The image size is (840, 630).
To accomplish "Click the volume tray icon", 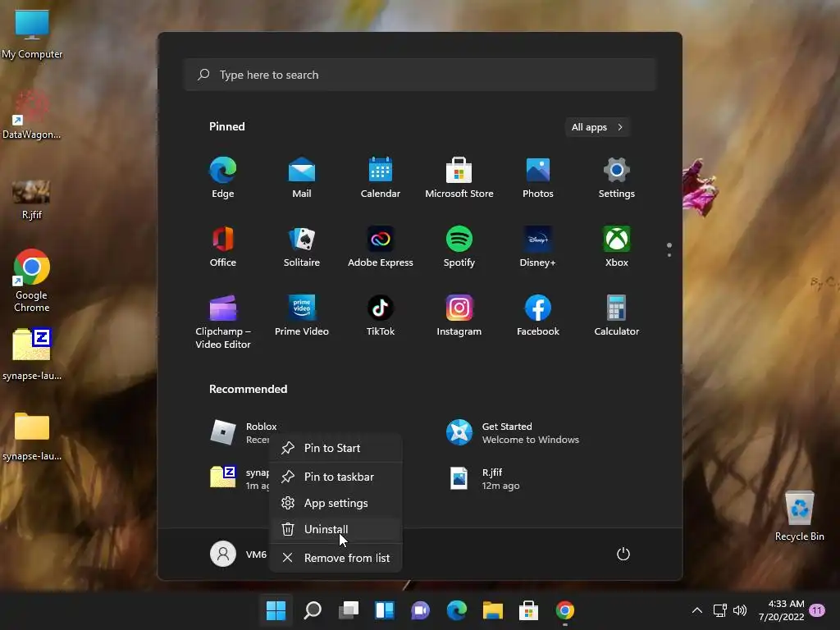I will click(x=740, y=610).
